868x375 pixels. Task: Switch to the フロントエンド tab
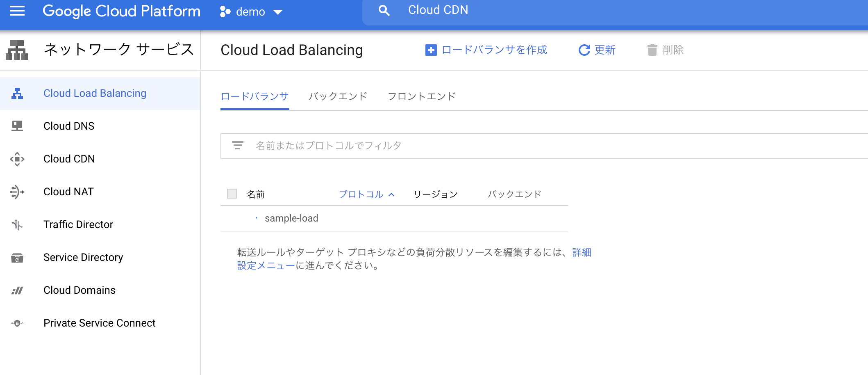[x=422, y=96]
